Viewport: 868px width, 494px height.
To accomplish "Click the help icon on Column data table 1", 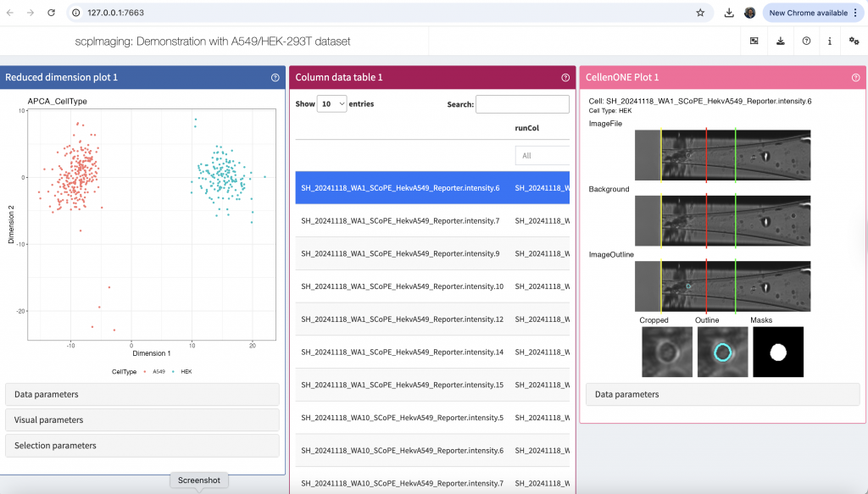I will (x=565, y=77).
